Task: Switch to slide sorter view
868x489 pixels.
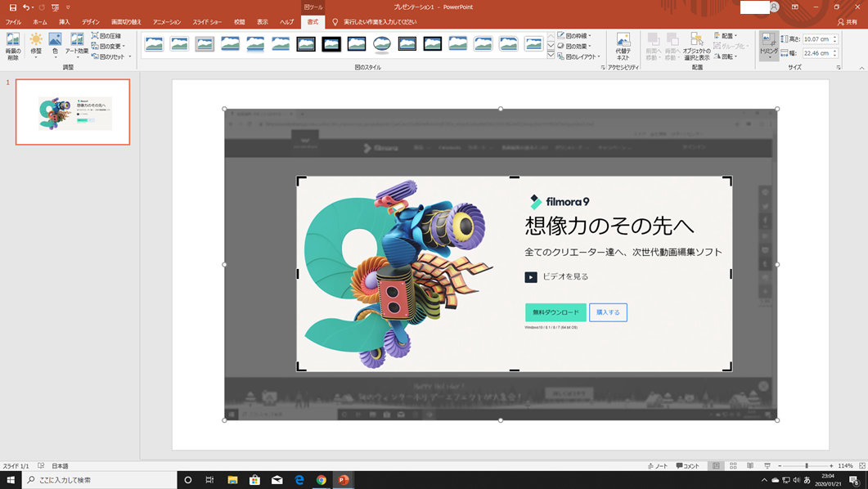Action: (733, 466)
